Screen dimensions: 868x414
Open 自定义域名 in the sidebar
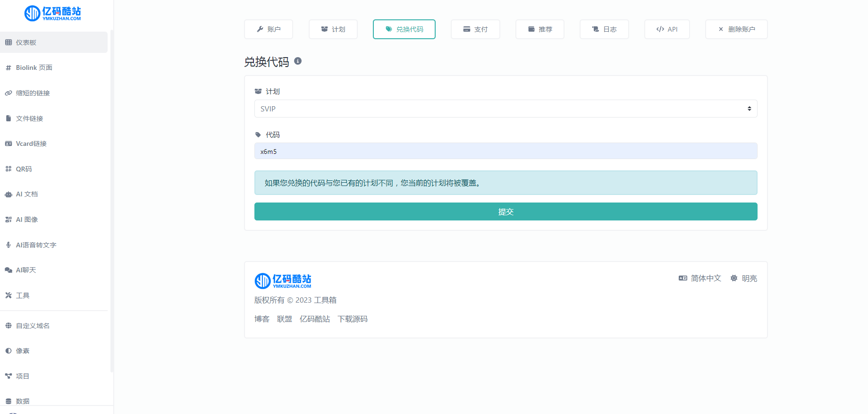tap(33, 326)
